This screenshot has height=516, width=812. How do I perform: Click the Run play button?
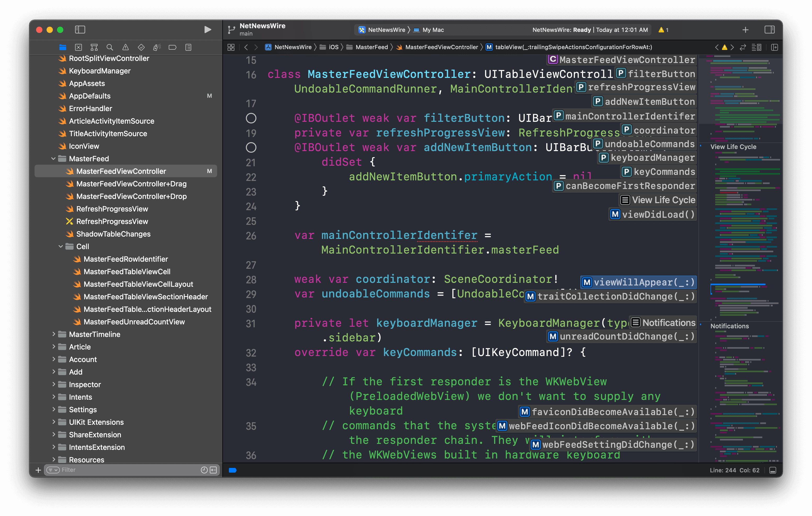tap(208, 30)
